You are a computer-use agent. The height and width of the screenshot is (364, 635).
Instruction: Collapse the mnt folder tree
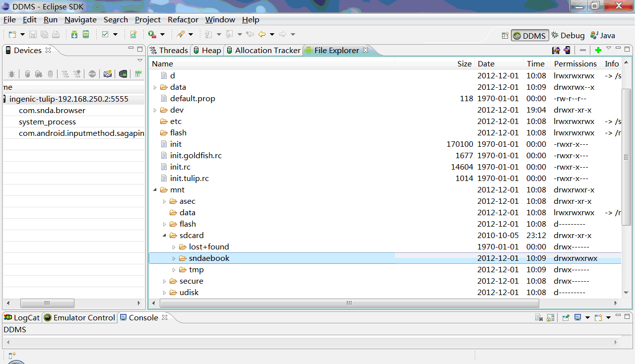click(x=155, y=190)
